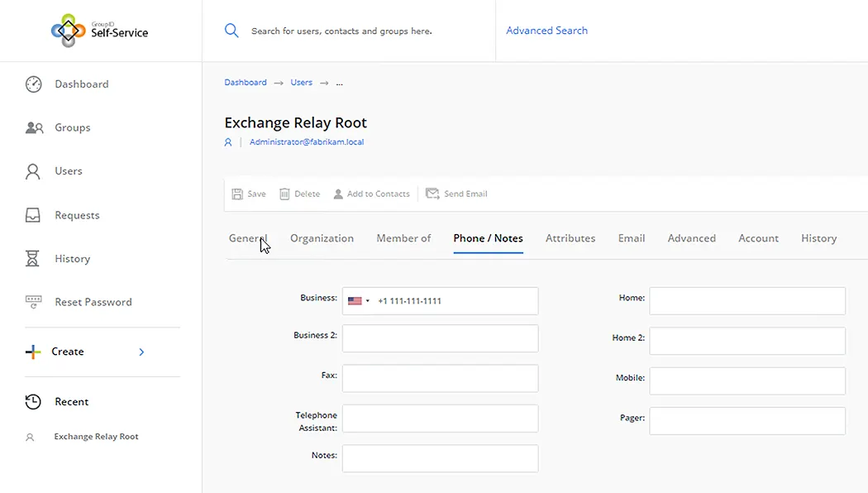The height and width of the screenshot is (493, 868).
Task: Go to Users breadcrumb link
Action: (x=301, y=82)
